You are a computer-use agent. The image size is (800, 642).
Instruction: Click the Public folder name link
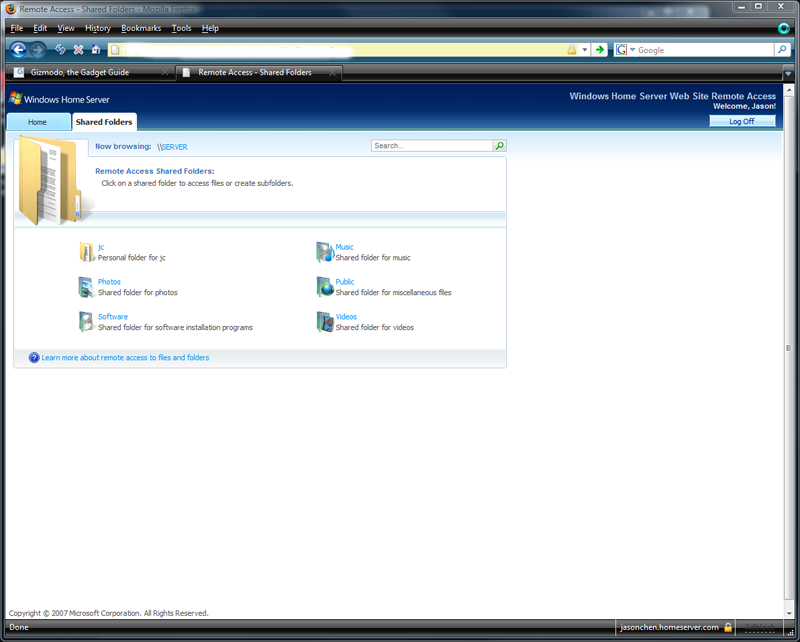[344, 282]
